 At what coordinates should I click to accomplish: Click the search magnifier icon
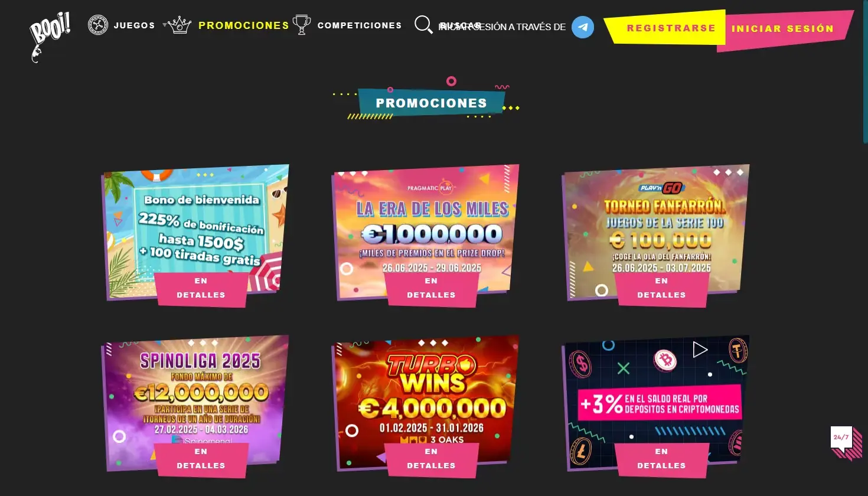point(423,25)
